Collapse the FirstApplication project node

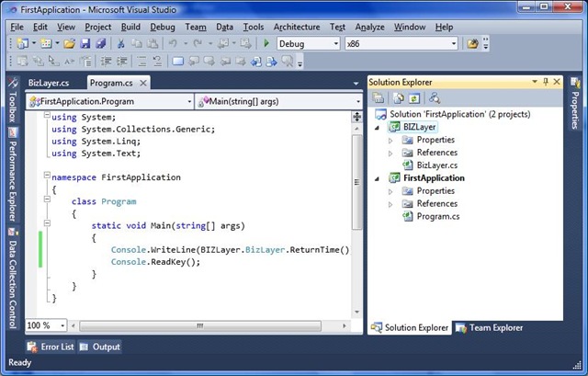tap(378, 178)
